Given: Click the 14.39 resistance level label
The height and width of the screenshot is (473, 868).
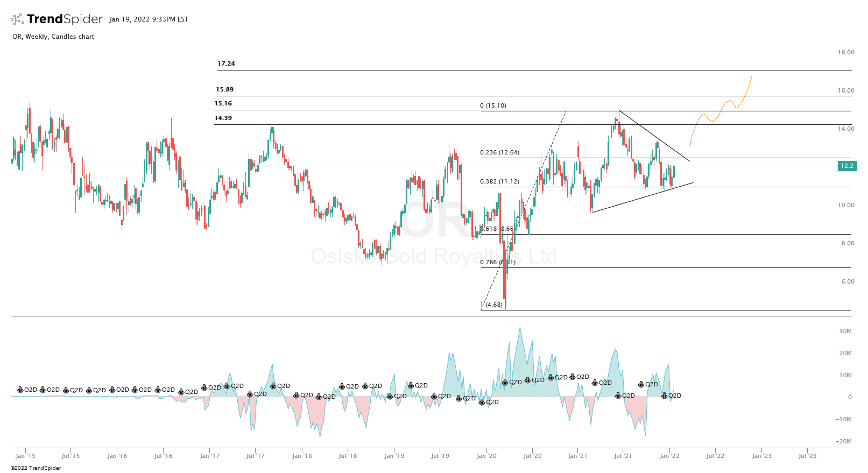Looking at the screenshot, I should 223,118.
